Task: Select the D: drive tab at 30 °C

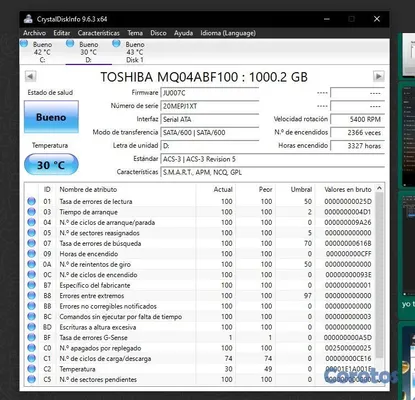Action: pos(88,52)
